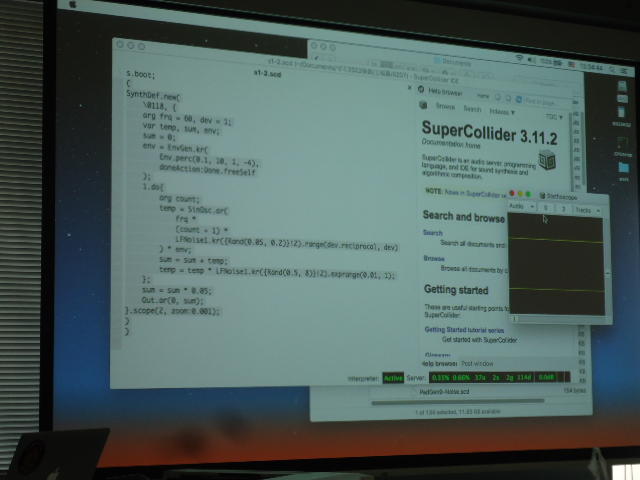
Task: Click the s.boot; line in the editor
Action: pos(140,74)
